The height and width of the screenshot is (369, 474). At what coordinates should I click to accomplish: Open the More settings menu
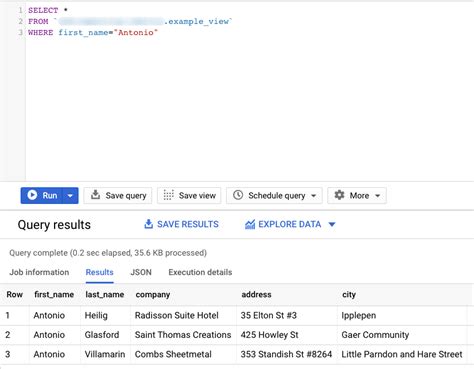[x=357, y=195]
